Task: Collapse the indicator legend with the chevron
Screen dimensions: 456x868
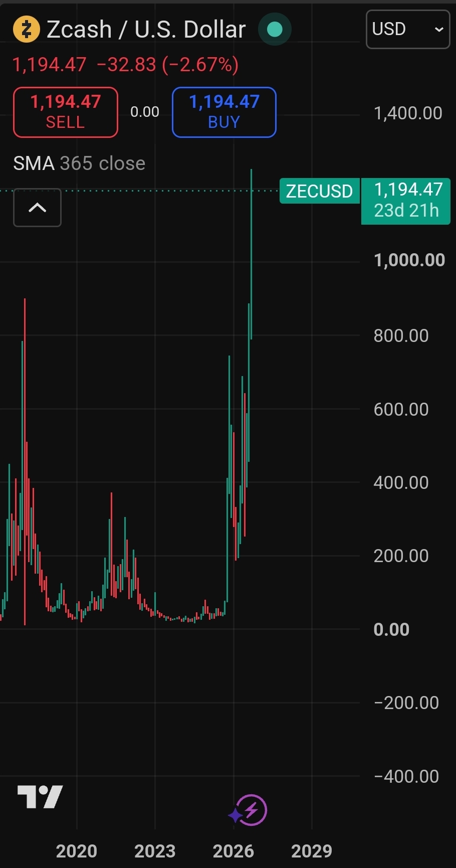Action: click(37, 208)
